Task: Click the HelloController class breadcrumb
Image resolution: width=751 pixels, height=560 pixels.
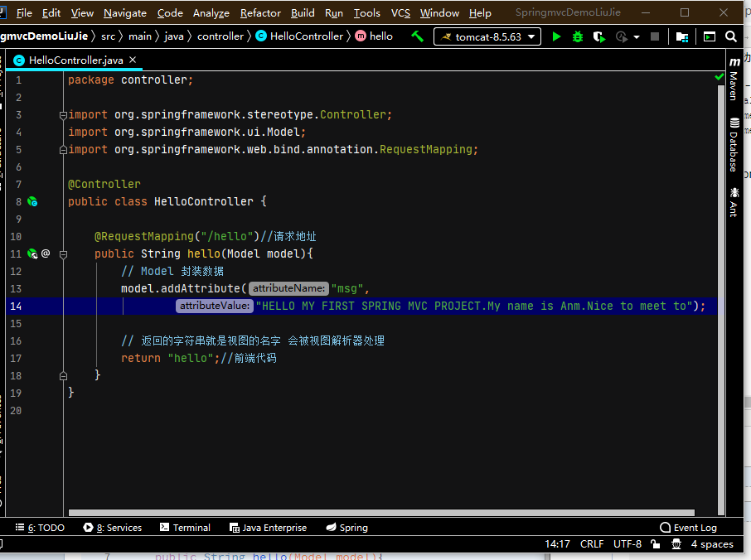Action: click(x=300, y=36)
